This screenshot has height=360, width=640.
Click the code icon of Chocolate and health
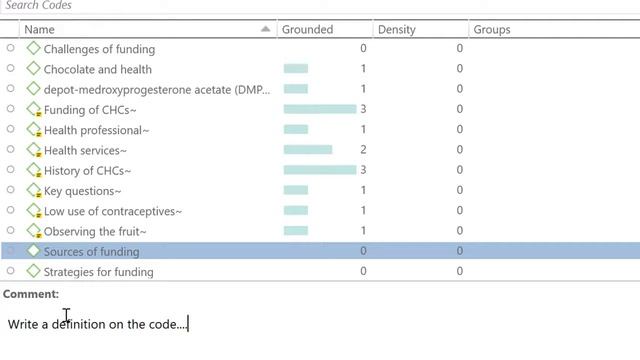33,68
